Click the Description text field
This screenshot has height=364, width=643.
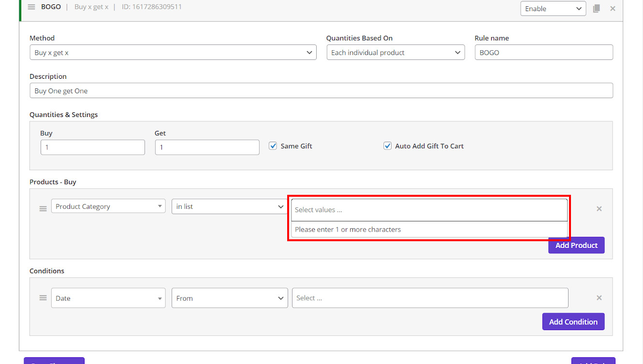point(321,91)
